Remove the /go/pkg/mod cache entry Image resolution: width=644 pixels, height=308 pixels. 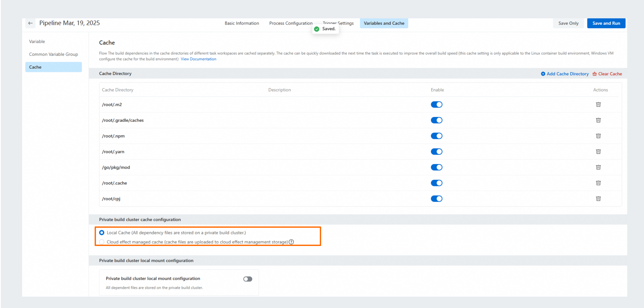coord(598,167)
